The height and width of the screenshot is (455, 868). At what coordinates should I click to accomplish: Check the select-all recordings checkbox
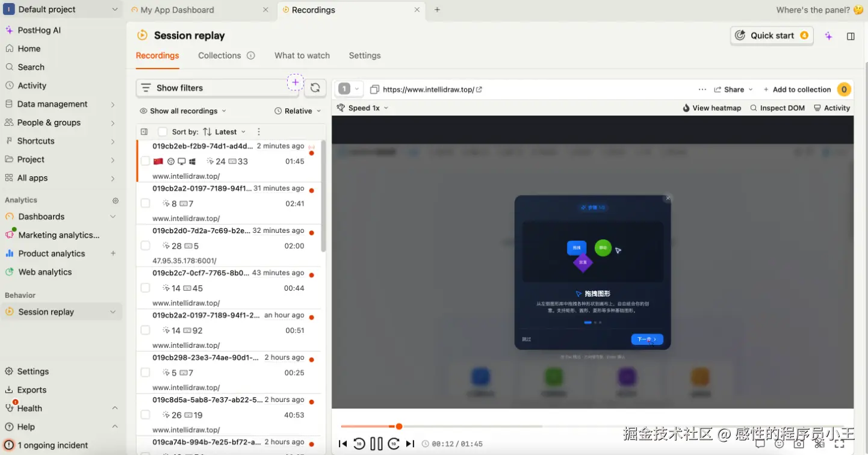click(163, 132)
